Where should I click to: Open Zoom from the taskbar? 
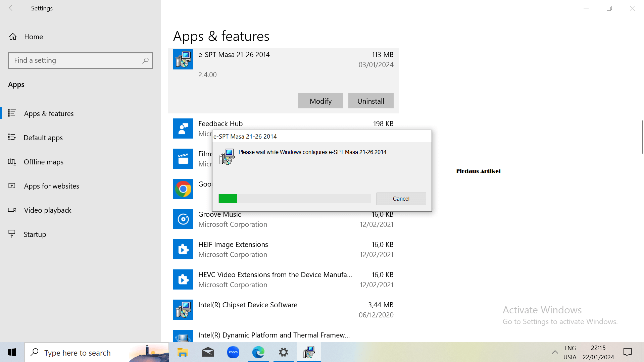pyautogui.click(x=233, y=352)
